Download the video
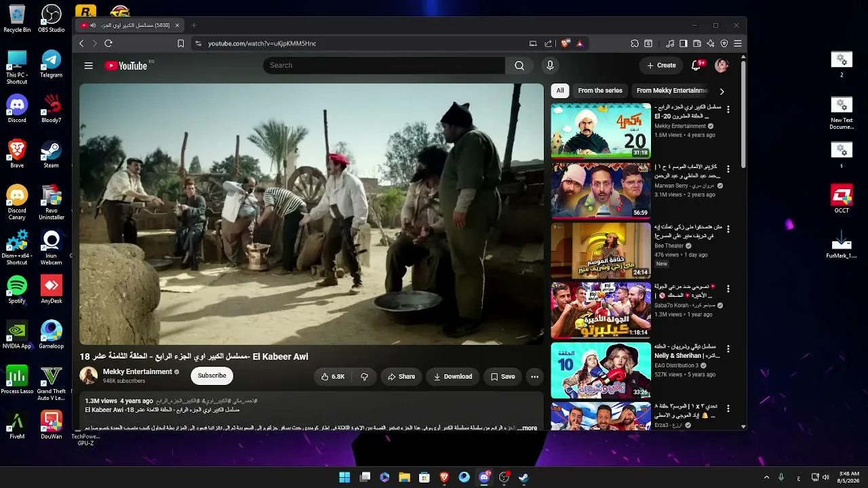868x488 pixels. [x=453, y=377]
